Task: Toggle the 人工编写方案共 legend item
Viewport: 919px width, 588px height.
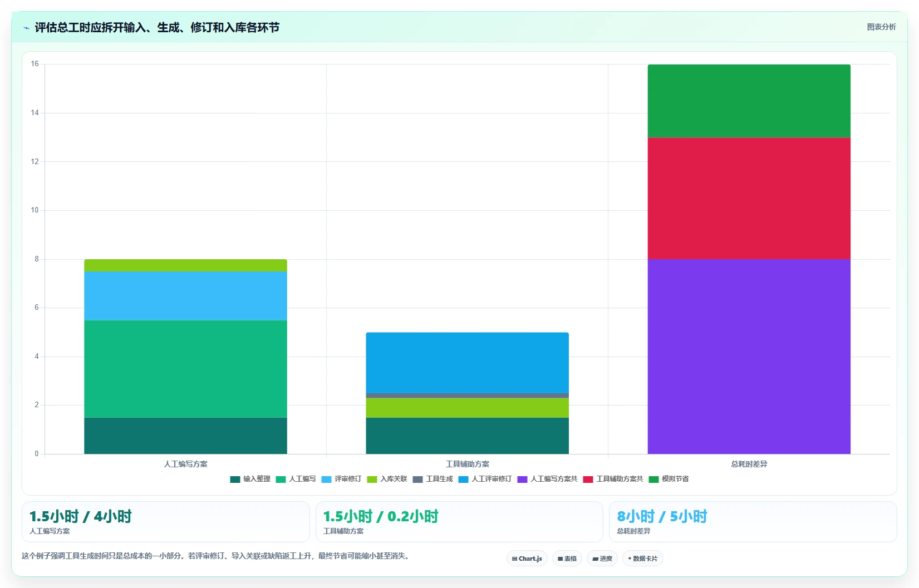Action: (x=547, y=479)
